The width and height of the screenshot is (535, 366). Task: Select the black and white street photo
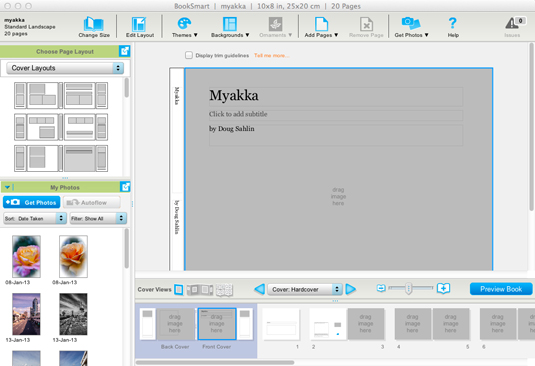[73, 314]
